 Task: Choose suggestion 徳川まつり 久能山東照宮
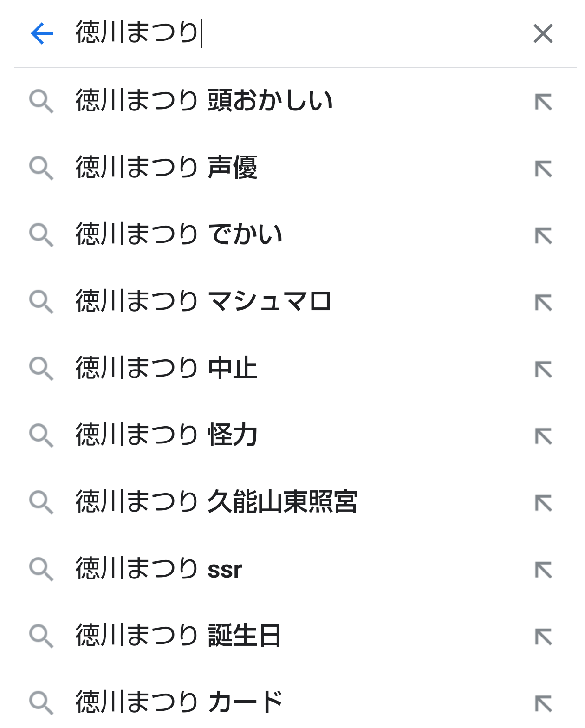[x=216, y=502]
